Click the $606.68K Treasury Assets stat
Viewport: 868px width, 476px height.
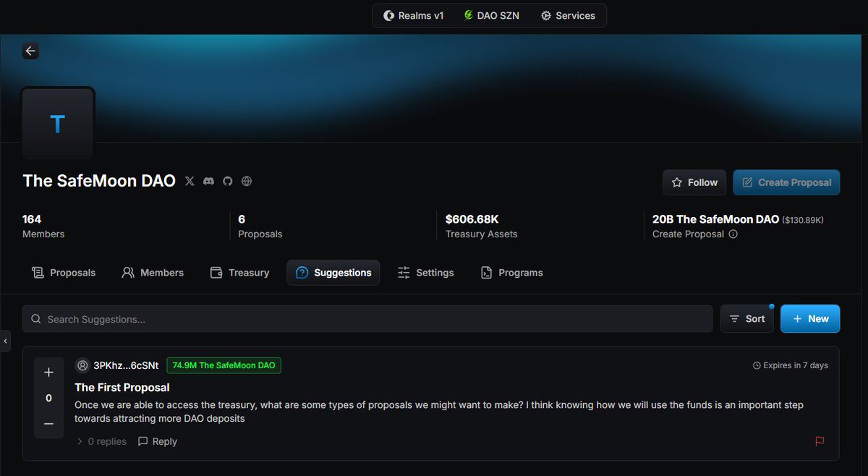(482, 226)
